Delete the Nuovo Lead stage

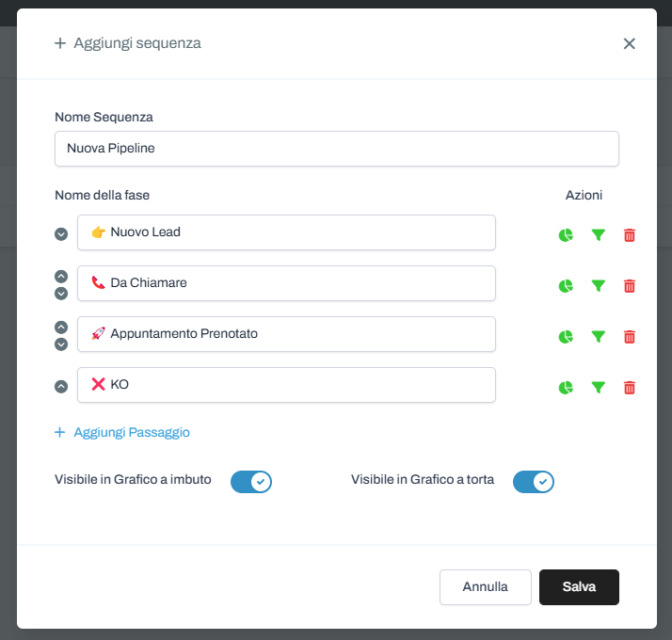(x=630, y=235)
